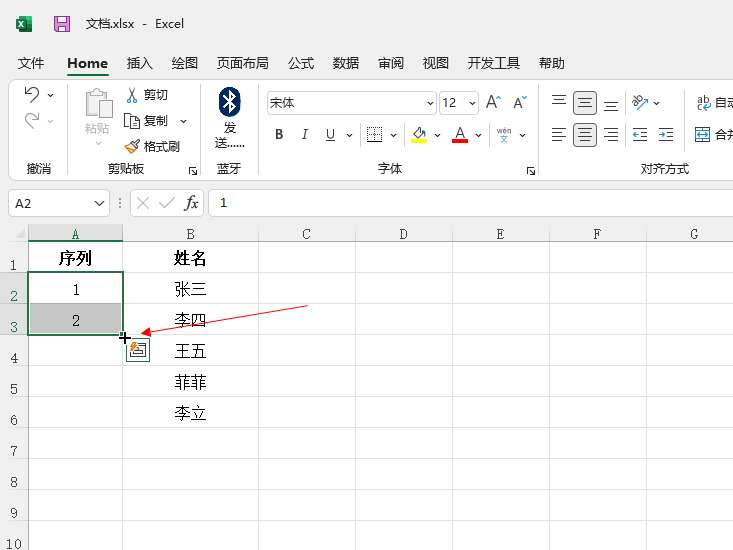Toggle Bold formatting
The image size is (733, 550).
279,135
